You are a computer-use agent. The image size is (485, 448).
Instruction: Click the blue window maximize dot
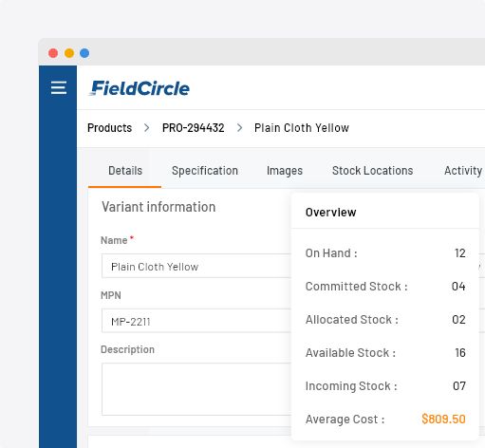point(84,53)
